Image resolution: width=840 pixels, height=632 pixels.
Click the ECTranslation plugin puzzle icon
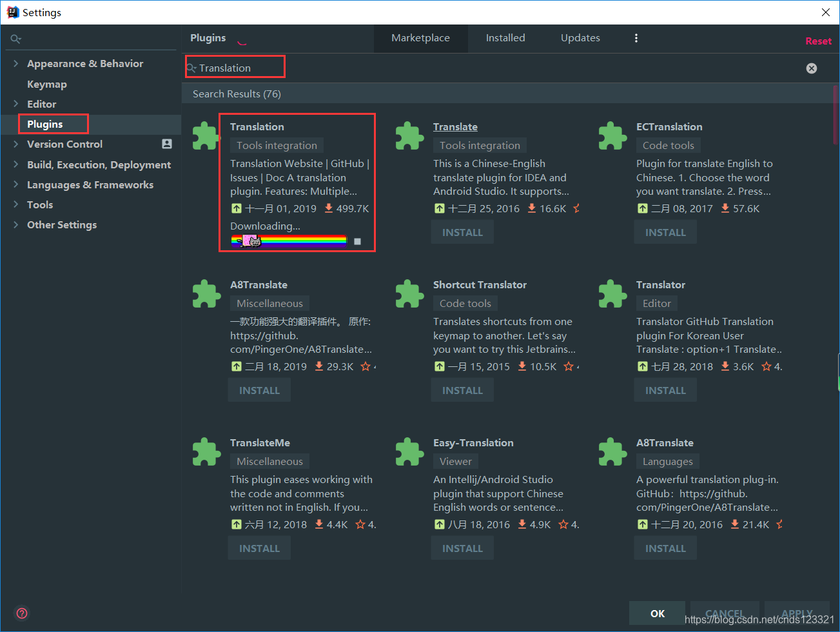[612, 136]
